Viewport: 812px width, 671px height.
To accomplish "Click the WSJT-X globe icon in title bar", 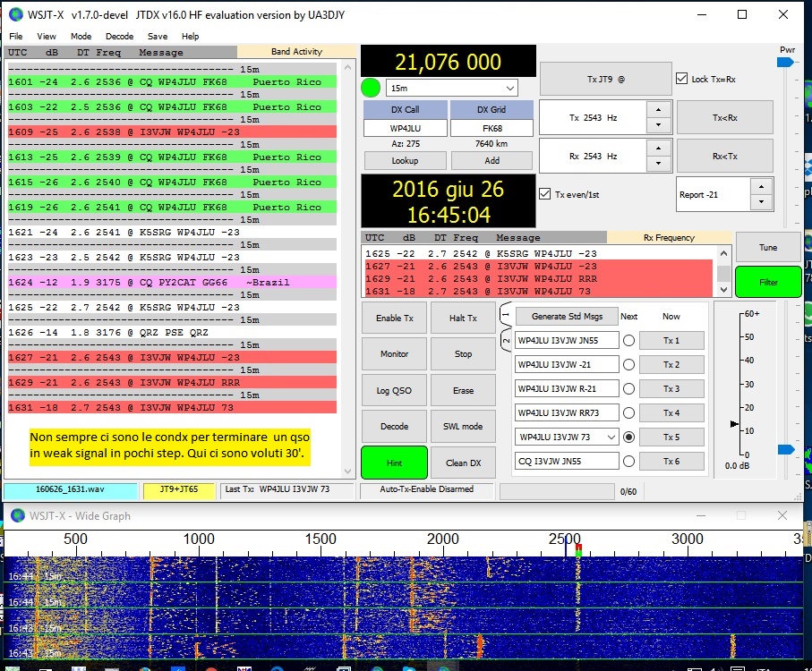I will click(16, 14).
